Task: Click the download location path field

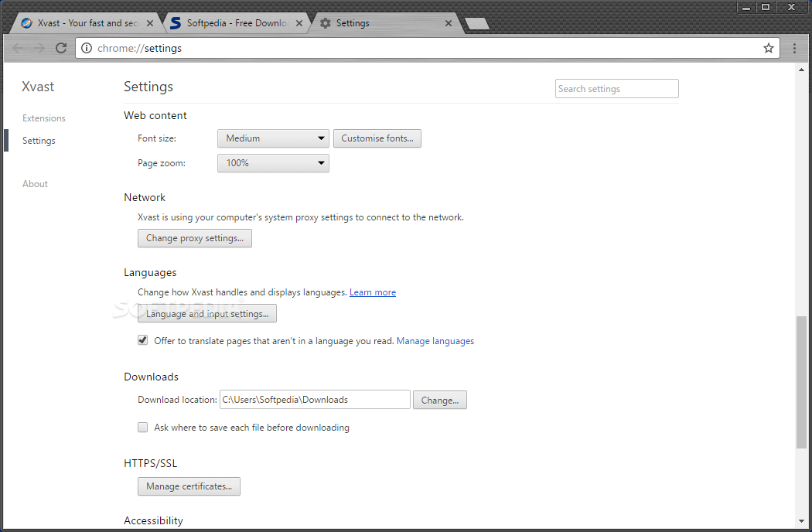Action: [x=315, y=400]
